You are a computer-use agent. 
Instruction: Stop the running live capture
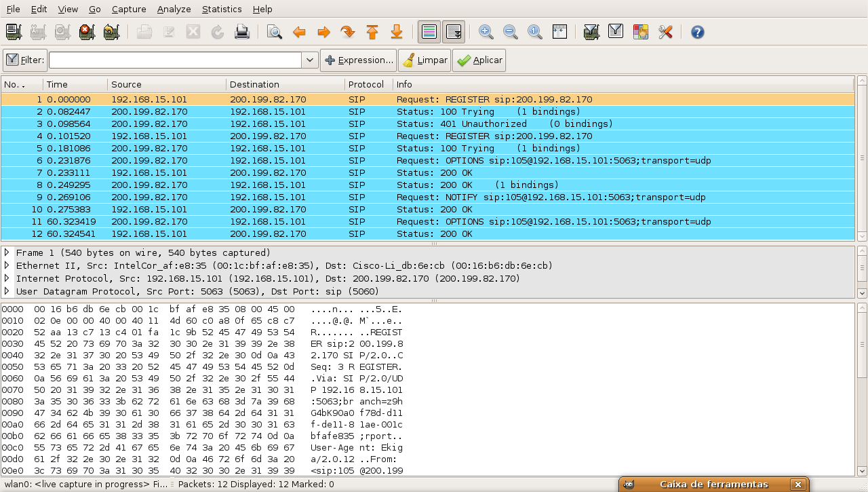pos(87,32)
